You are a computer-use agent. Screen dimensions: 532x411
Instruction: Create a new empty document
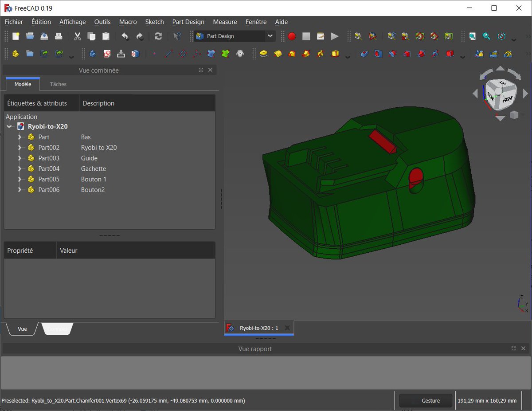tap(16, 36)
